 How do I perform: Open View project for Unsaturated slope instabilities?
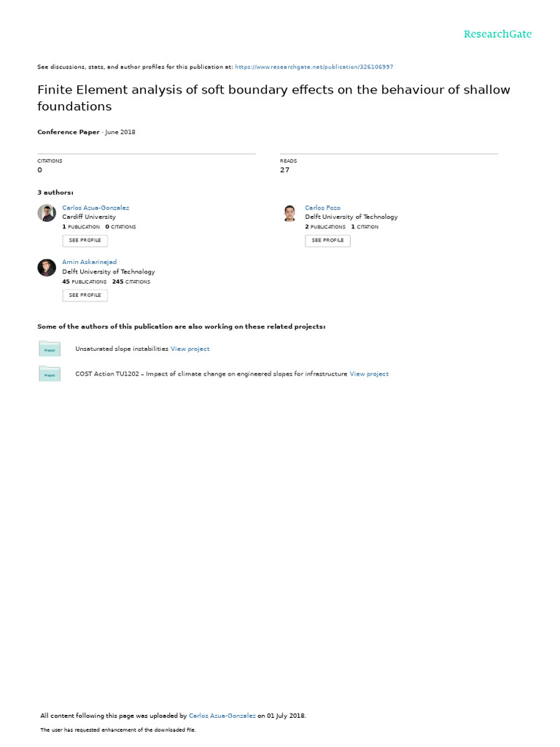(190, 349)
